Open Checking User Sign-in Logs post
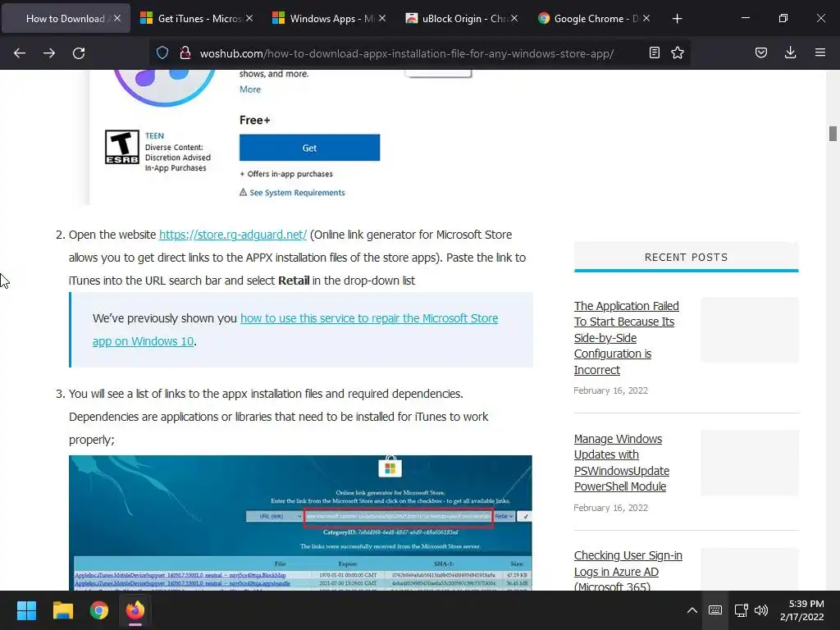The width and height of the screenshot is (840, 630). click(x=628, y=571)
